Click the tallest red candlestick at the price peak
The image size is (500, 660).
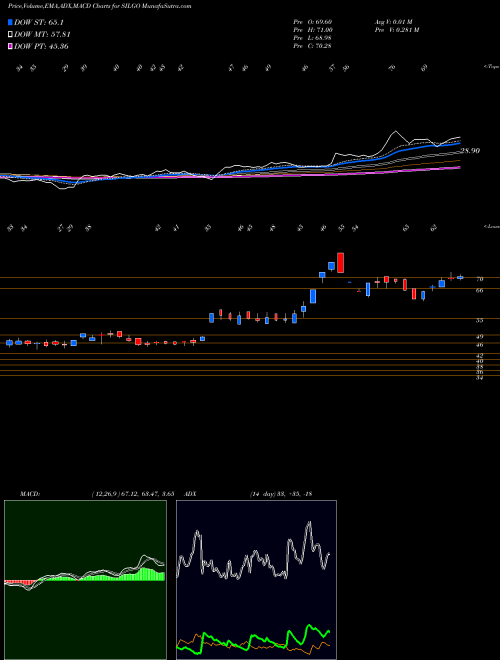pyautogui.click(x=340, y=263)
